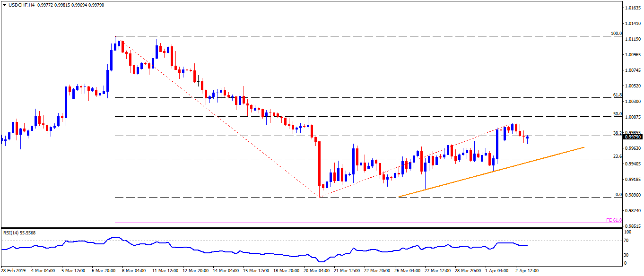This screenshot has width=644, height=276.
Task: Select the orange ascending support trendline
Action: pyautogui.click(x=492, y=172)
